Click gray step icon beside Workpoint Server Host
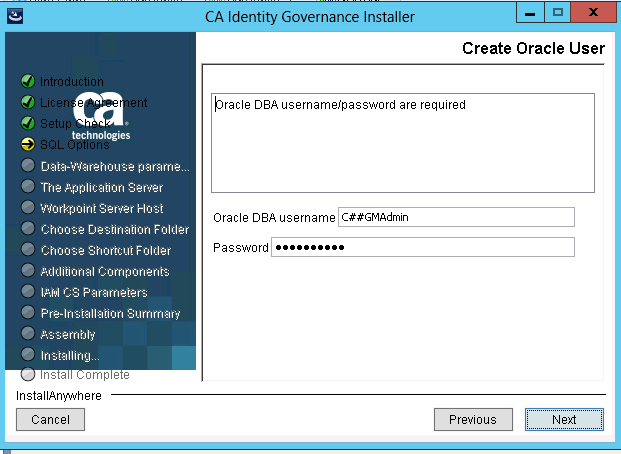621x454 pixels. click(x=28, y=207)
